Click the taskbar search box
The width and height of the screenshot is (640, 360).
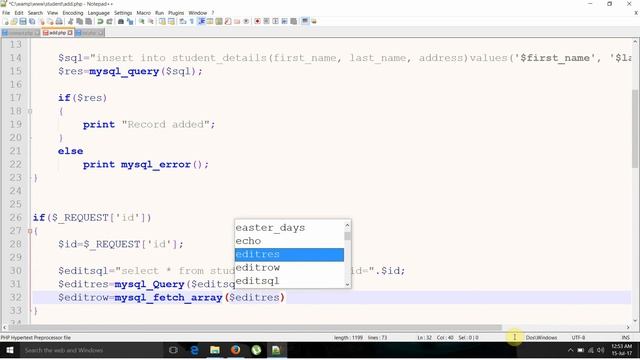pyautogui.click(x=91, y=350)
